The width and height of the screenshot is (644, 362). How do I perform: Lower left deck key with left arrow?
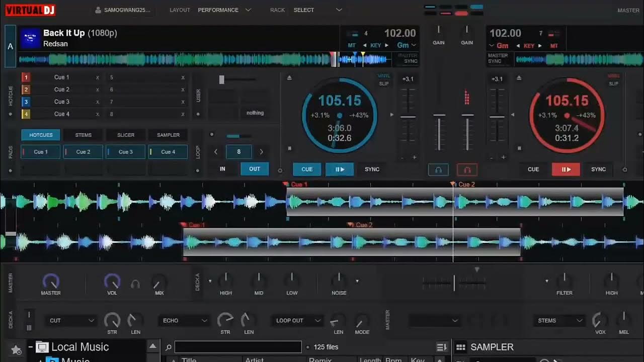point(366,45)
